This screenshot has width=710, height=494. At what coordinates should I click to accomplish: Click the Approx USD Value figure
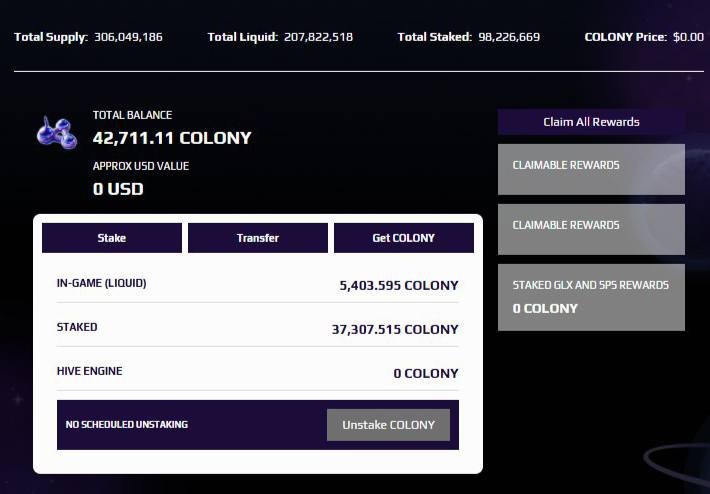118,188
